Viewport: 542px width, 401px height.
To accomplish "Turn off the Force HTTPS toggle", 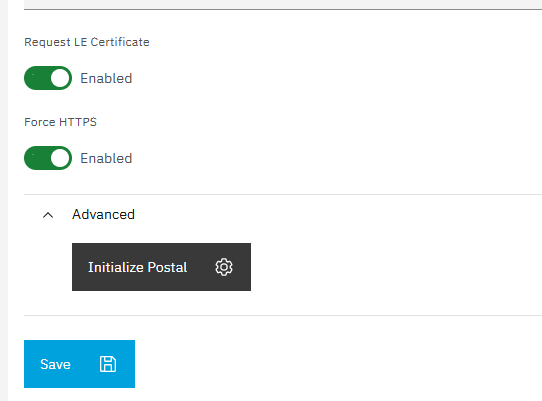I will (x=48, y=158).
